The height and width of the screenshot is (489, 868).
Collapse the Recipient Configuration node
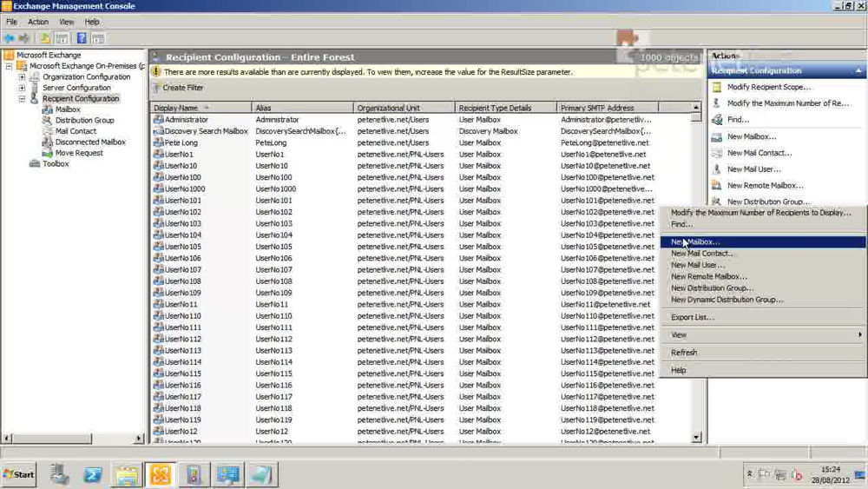click(23, 98)
